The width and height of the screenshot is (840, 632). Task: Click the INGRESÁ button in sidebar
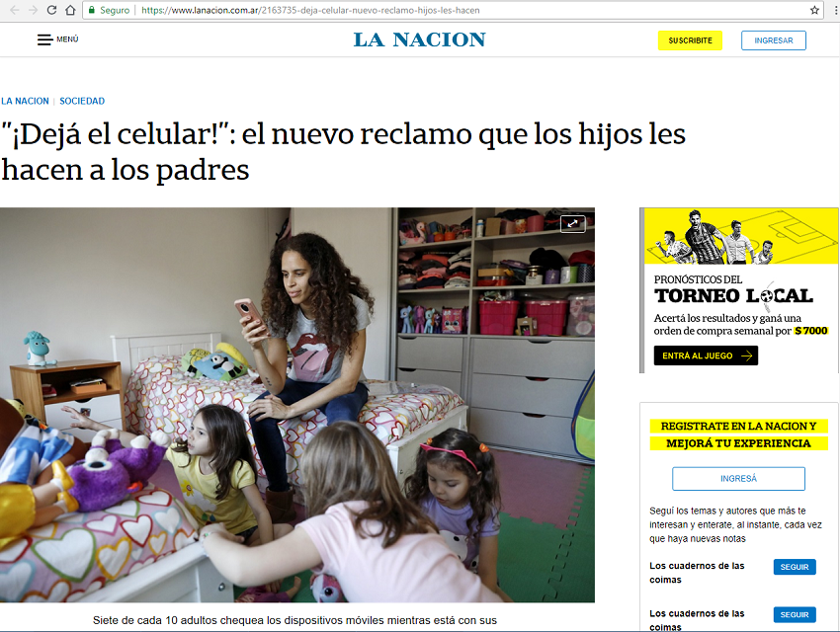[x=738, y=478]
